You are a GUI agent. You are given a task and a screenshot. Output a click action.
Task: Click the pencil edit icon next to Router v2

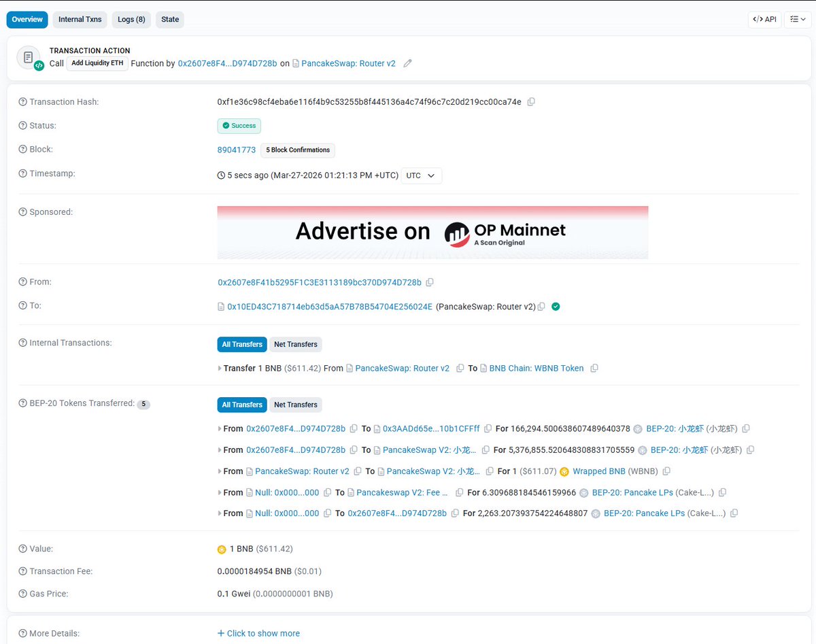[407, 63]
